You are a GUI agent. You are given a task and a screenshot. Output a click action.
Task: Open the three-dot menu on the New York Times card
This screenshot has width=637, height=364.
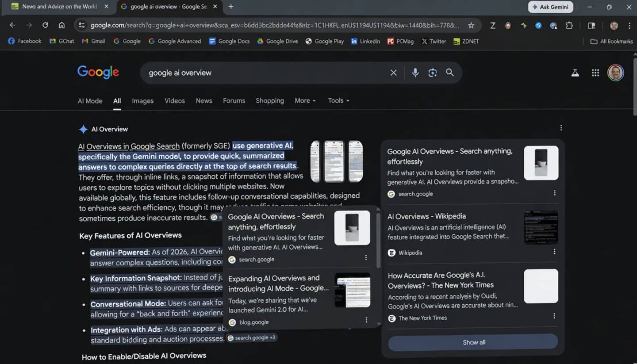(554, 316)
